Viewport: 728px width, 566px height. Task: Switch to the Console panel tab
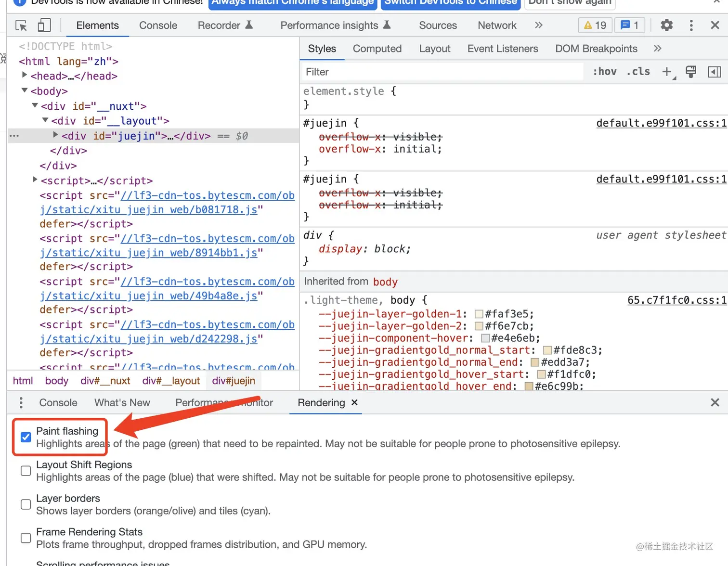pos(158,25)
